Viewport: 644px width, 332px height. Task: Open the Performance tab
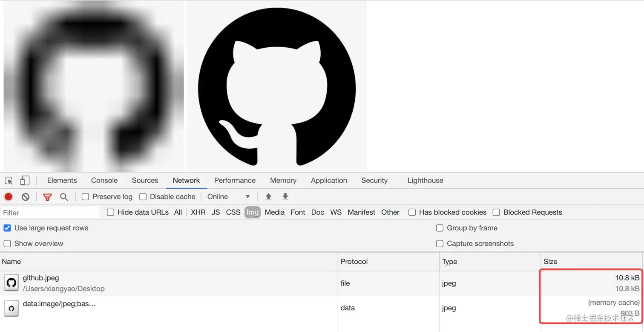[235, 180]
